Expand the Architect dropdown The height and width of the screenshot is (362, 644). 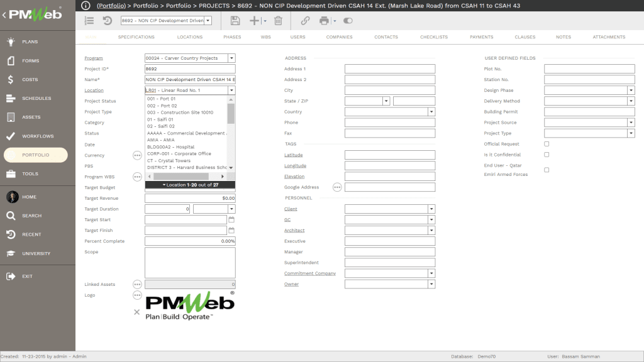pos(431,230)
